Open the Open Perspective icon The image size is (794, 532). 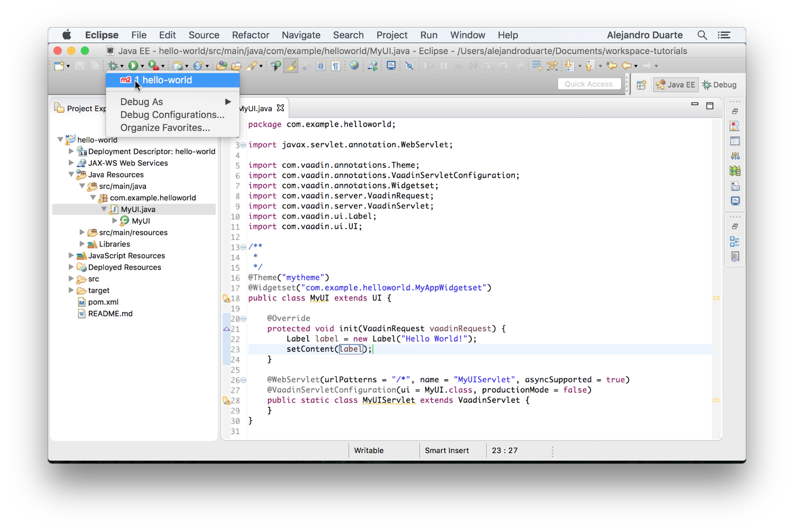[641, 85]
